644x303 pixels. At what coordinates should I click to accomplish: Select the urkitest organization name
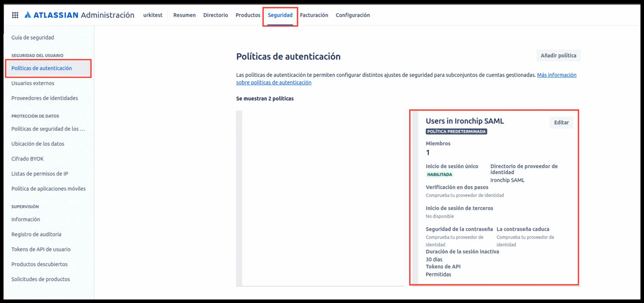[x=153, y=15]
